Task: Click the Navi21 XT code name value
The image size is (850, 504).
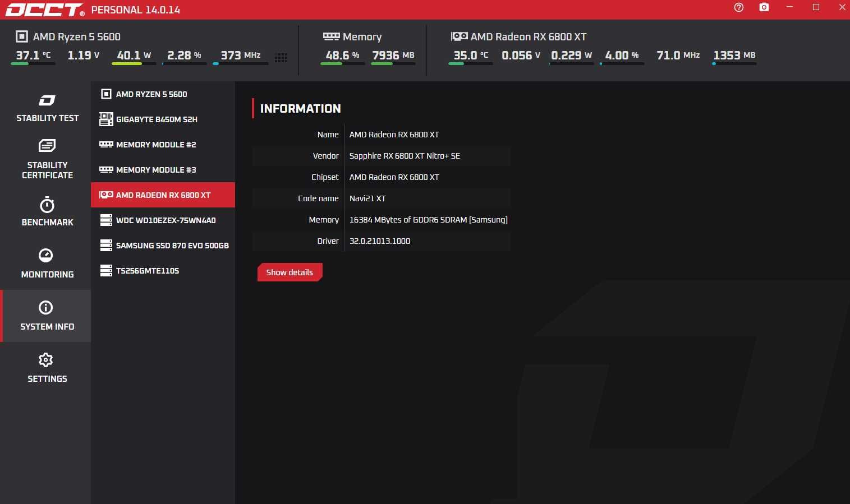Action: click(367, 198)
